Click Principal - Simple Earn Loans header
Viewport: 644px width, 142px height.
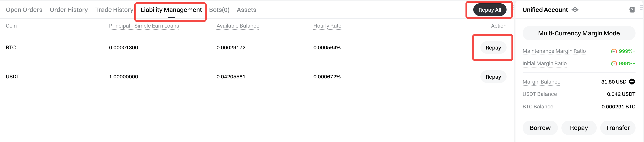pos(144,26)
